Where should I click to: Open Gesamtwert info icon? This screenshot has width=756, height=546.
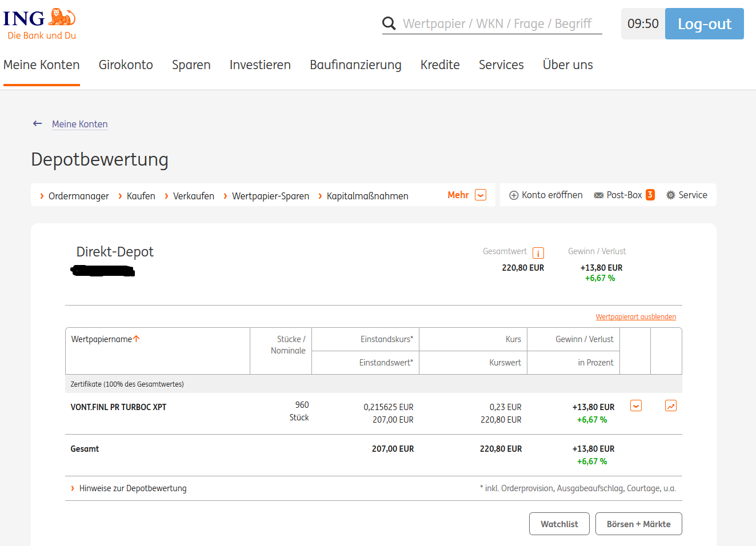tap(538, 252)
